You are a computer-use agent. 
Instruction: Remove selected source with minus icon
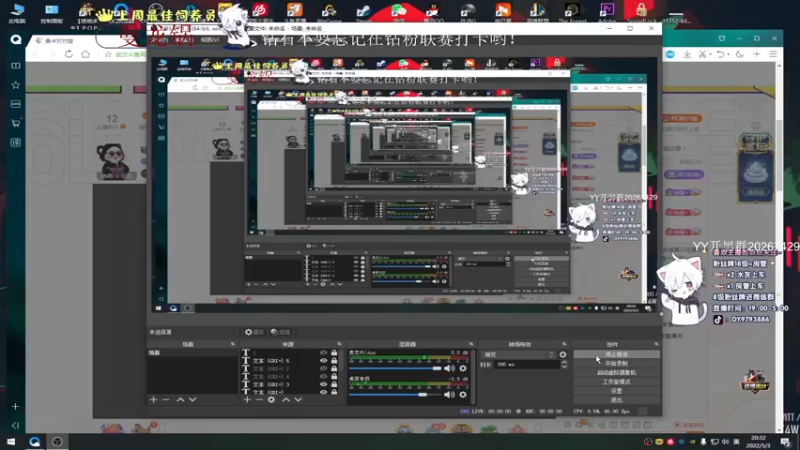[259, 400]
